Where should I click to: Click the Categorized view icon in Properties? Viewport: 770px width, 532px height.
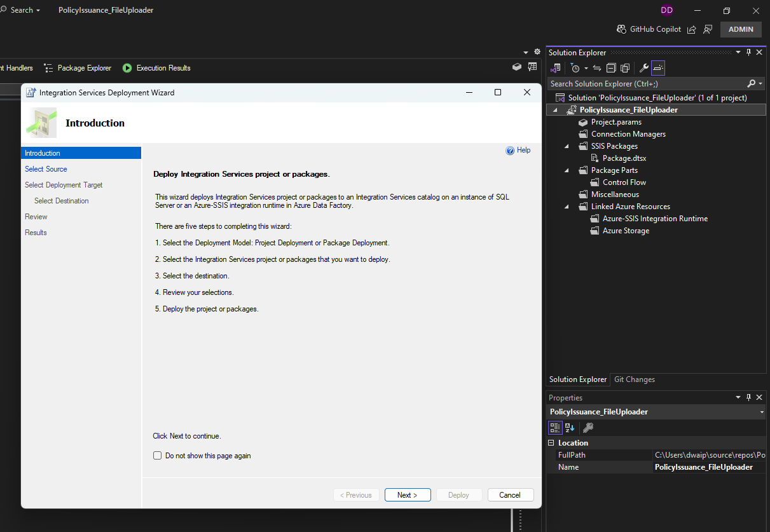(x=555, y=428)
